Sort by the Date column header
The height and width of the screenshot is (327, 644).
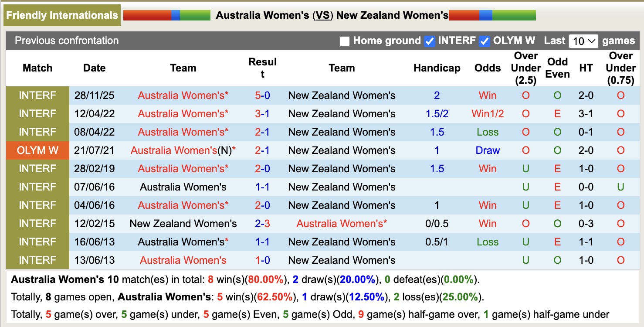coord(94,68)
